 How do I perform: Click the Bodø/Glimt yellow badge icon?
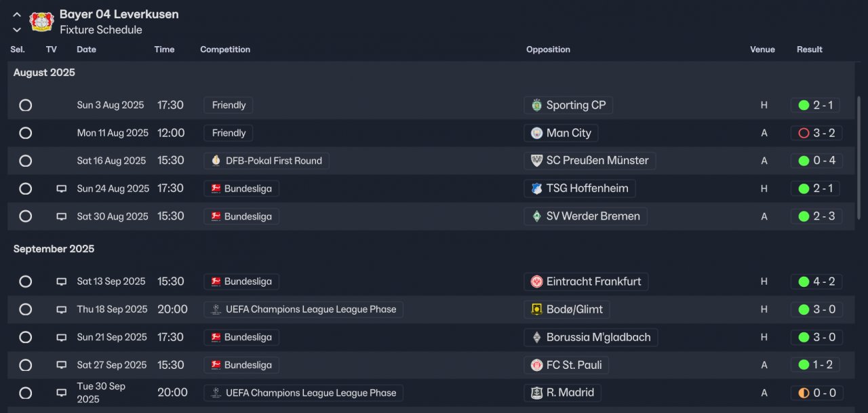click(x=536, y=309)
